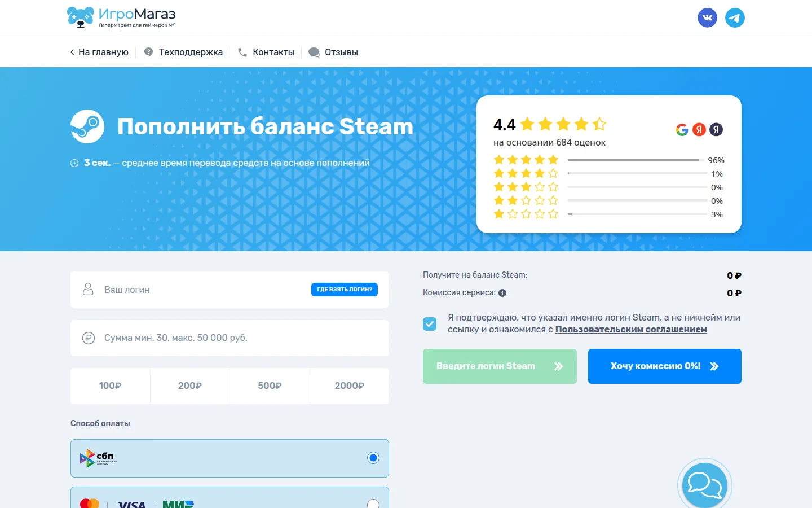Click the ruble icon in amount field
812x508 pixels.
(x=89, y=338)
